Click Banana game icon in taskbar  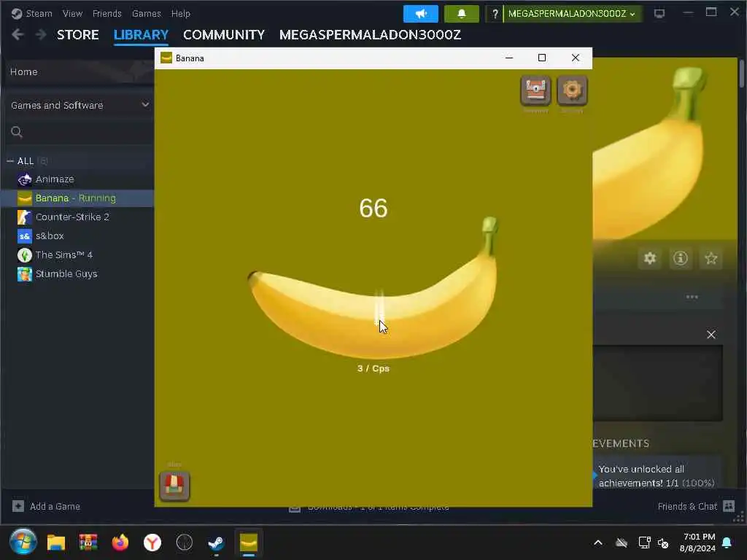point(248,542)
